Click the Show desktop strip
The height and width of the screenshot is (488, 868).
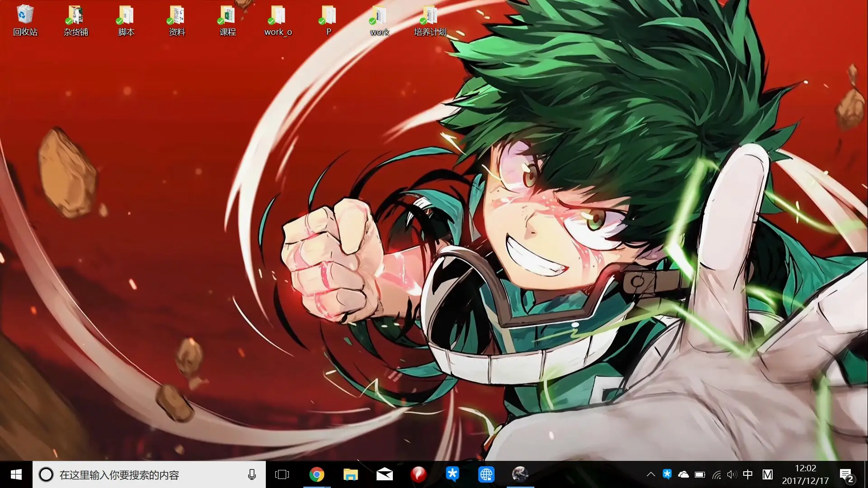point(865,474)
